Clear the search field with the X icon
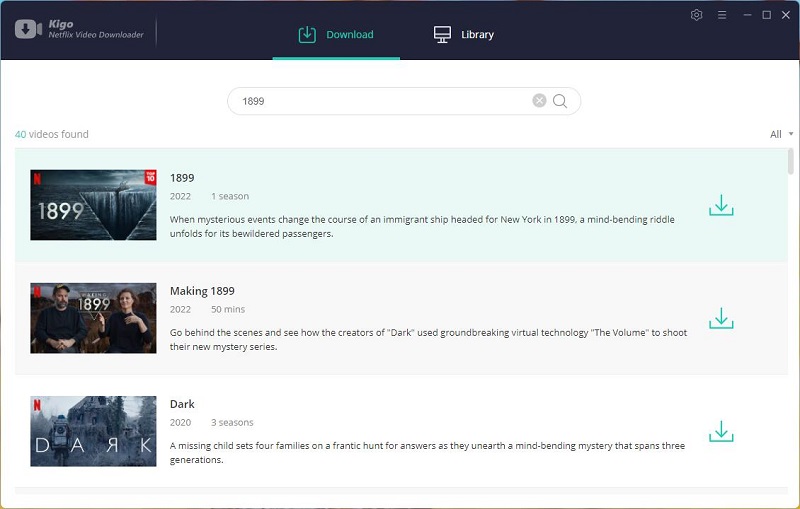Image resolution: width=800 pixels, height=509 pixels. point(539,100)
